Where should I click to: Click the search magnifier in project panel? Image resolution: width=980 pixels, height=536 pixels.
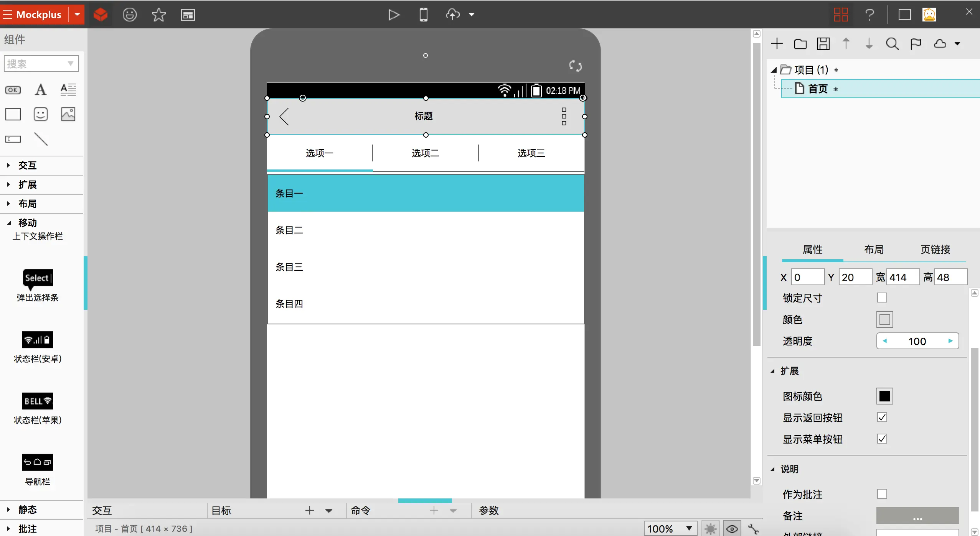pyautogui.click(x=892, y=44)
